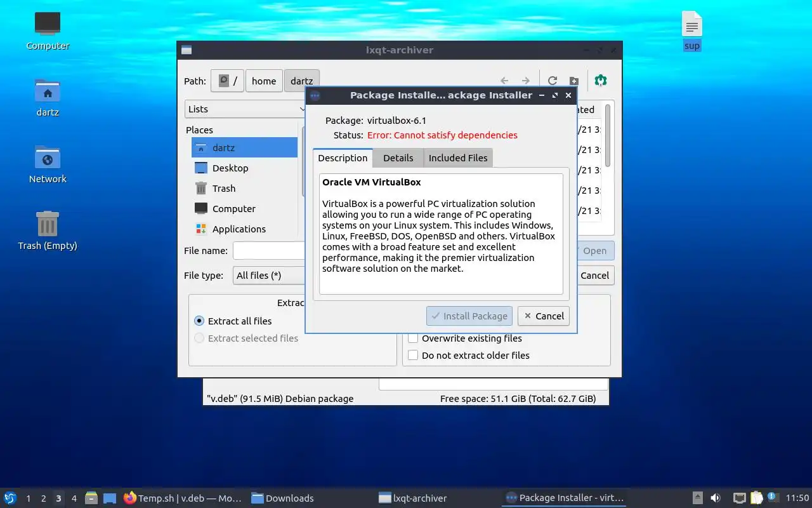Go to home path button

264,81
